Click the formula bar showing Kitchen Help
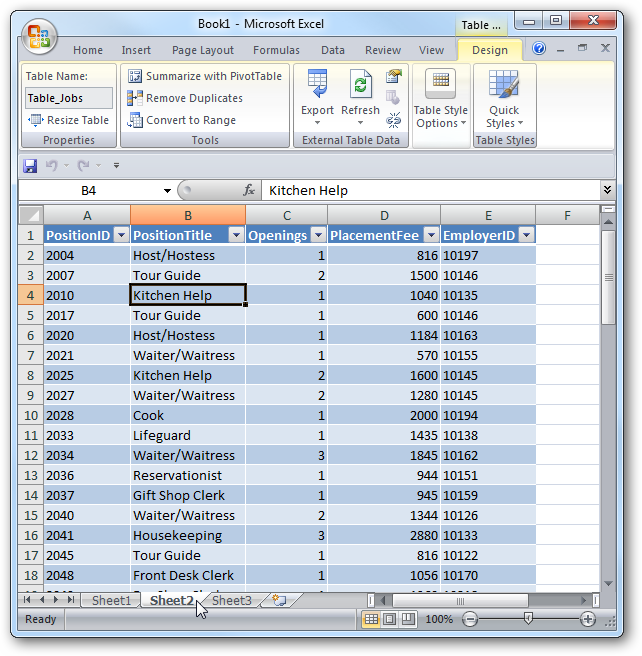Image resolution: width=642 pixels, height=656 pixels. coord(431,190)
